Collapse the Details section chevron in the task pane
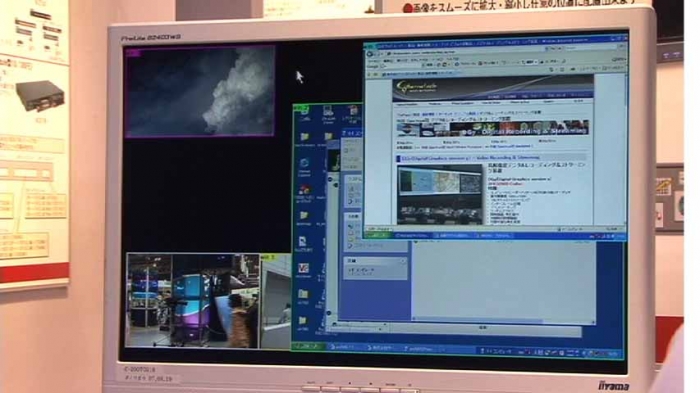700x393 pixels. [403, 261]
